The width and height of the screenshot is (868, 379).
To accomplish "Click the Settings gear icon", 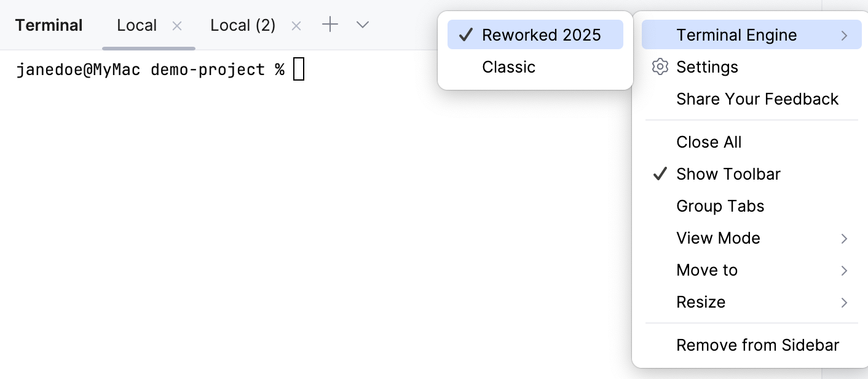I will coord(660,66).
